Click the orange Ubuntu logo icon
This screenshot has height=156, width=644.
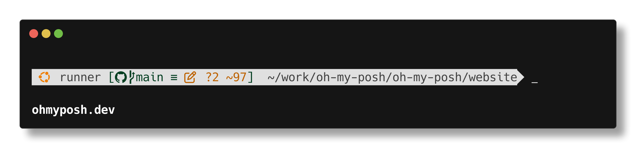point(45,77)
